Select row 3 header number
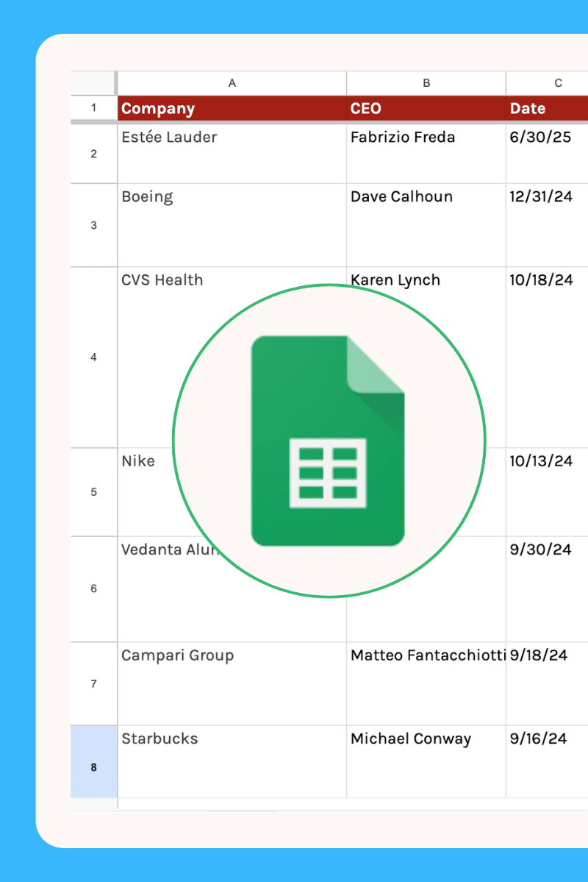 (x=93, y=225)
